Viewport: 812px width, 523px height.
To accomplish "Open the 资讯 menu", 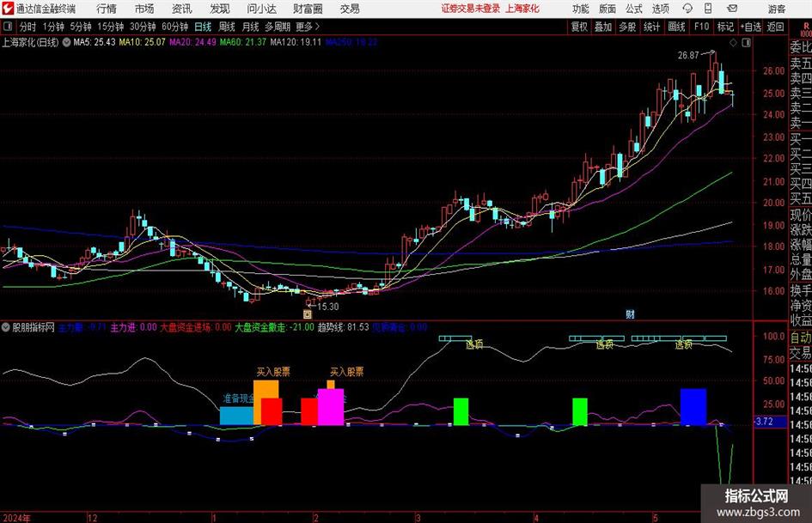I will (182, 9).
